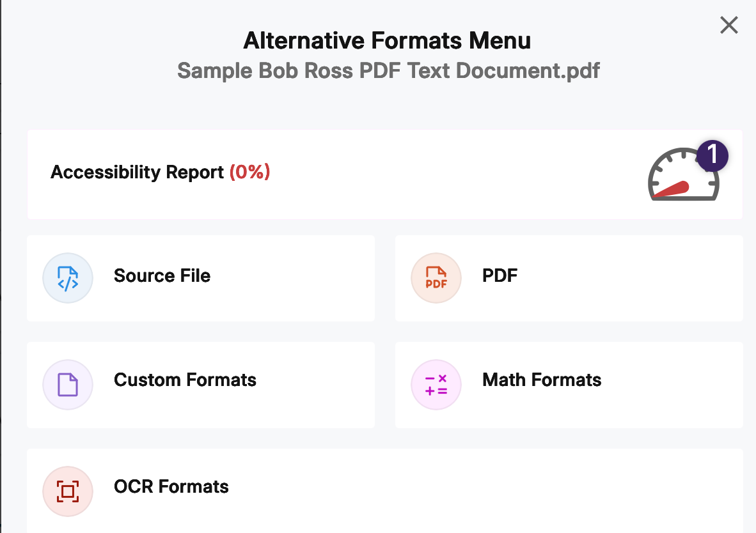Click the purple issue count badge showing 1
This screenshot has height=533, width=756.
point(711,155)
